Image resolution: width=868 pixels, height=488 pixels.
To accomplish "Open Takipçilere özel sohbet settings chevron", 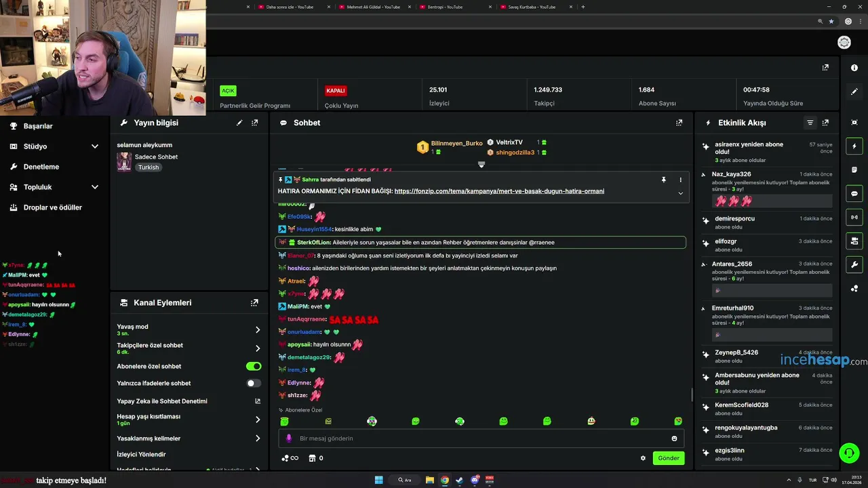I will click(x=258, y=348).
